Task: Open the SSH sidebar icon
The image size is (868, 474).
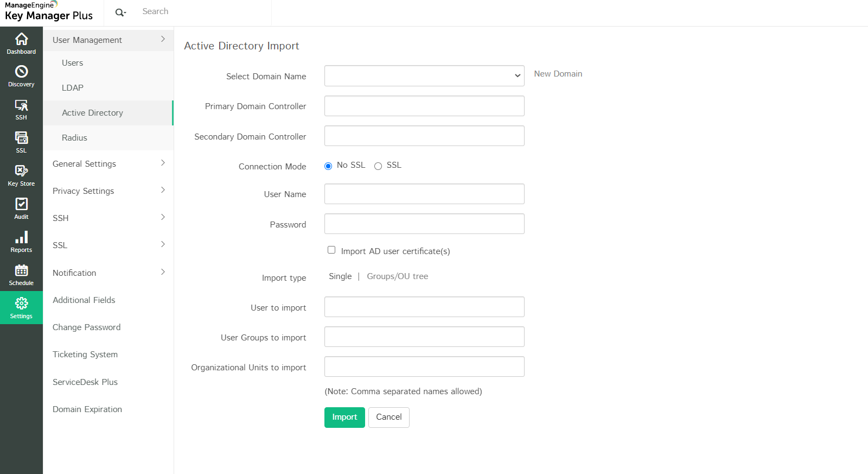Action: click(x=21, y=105)
